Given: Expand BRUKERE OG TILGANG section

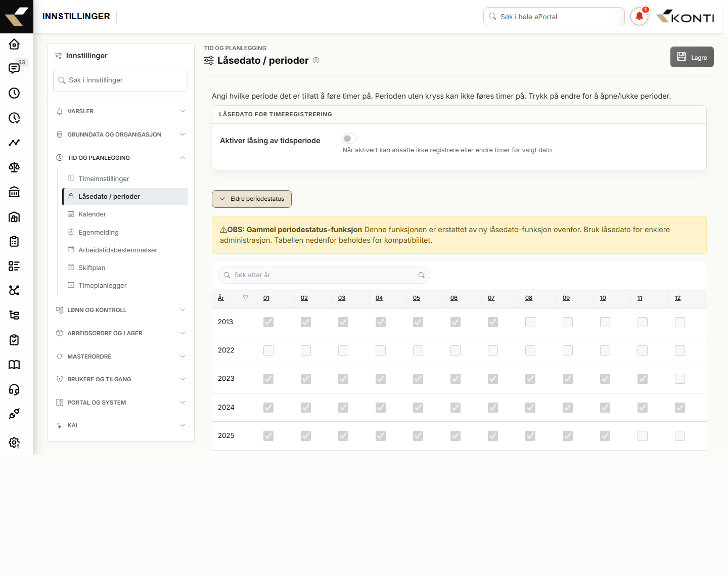Looking at the screenshot, I should (x=121, y=379).
